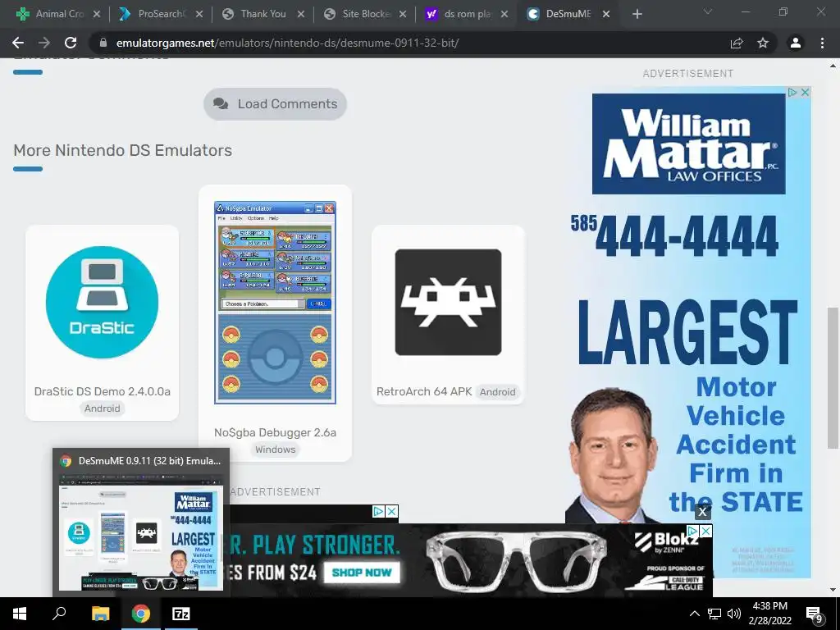Viewport: 840px width, 630px height.
Task: Open the Chrome three-dot menu
Action: (x=822, y=43)
